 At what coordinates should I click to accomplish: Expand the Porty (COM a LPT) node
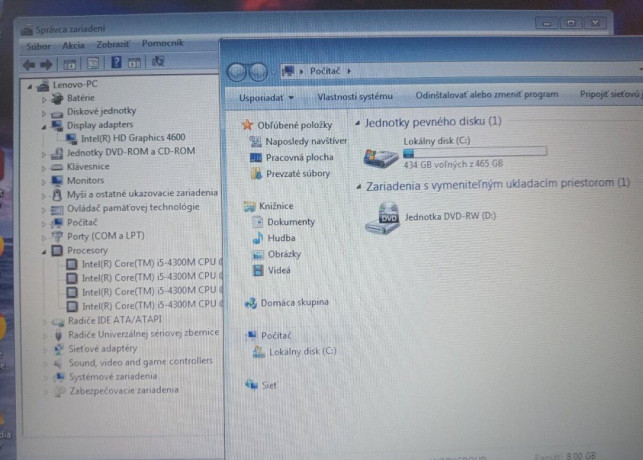coord(43,237)
